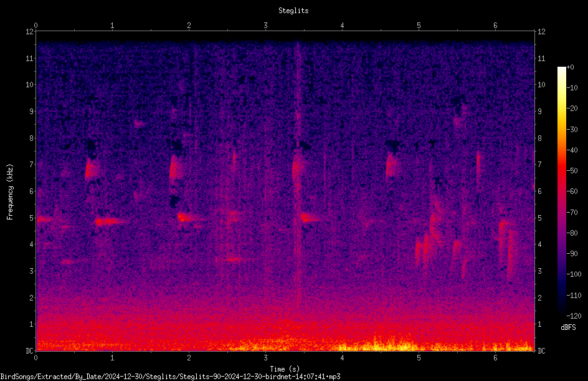Click the file path text at the bottom
Image resolution: width=588 pixels, height=381 pixels.
pyautogui.click(x=170, y=377)
